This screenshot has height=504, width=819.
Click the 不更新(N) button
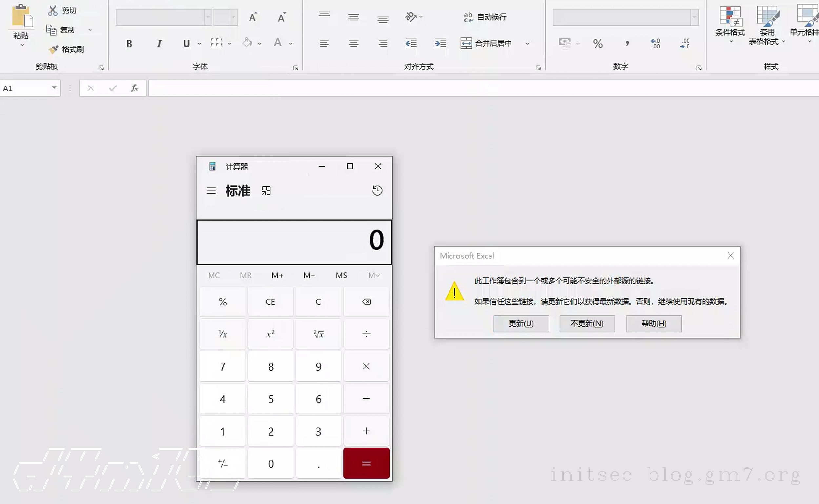[x=587, y=324]
